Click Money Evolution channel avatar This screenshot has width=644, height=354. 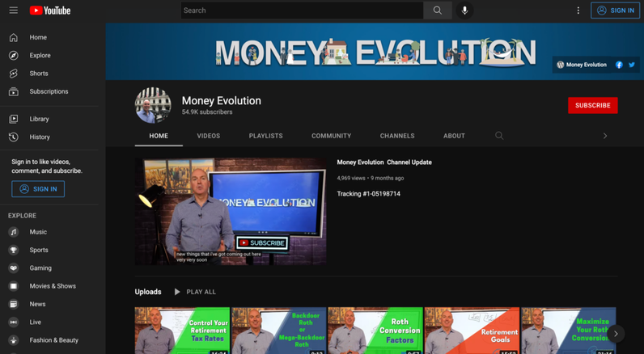click(153, 105)
